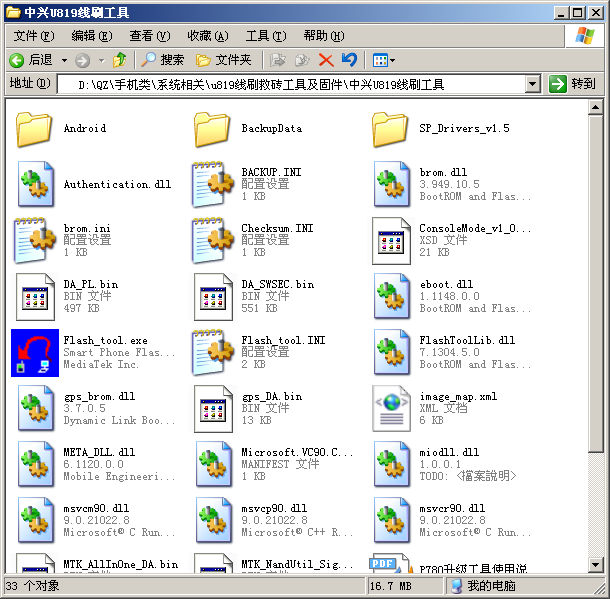Select the image_map.xml file icon
Viewport: 610px width, 599px height.
(391, 409)
